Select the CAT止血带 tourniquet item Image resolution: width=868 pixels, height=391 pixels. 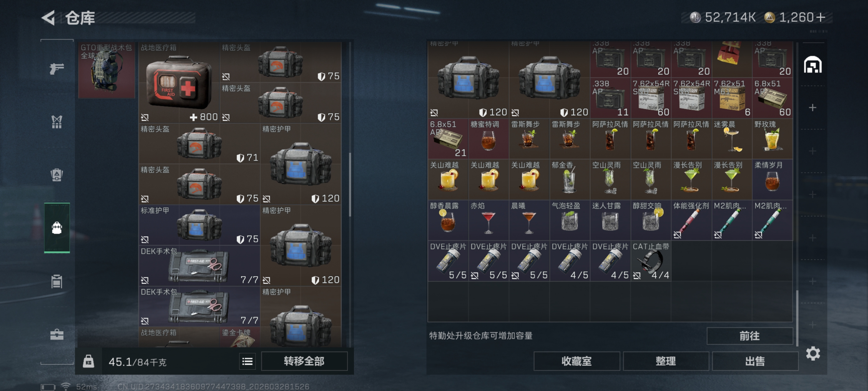pyautogui.click(x=651, y=261)
